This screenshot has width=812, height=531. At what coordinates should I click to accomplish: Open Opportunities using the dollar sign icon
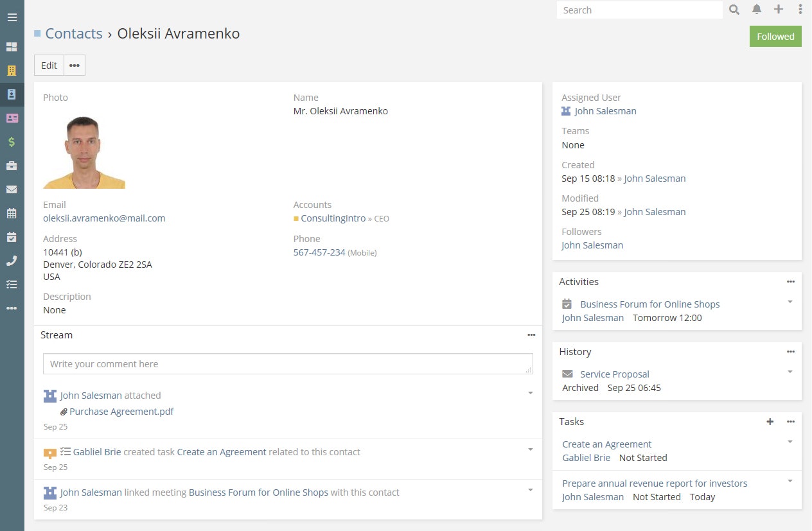pos(12,141)
